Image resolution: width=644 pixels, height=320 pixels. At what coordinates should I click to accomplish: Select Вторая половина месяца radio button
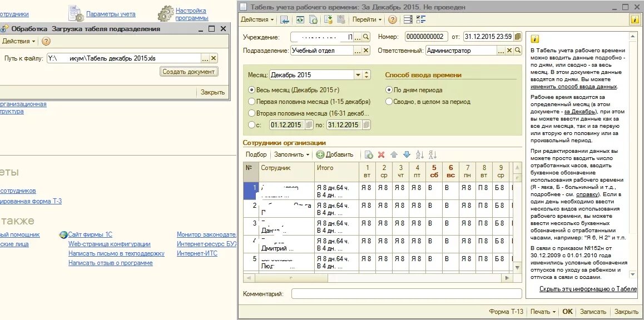[251, 113]
